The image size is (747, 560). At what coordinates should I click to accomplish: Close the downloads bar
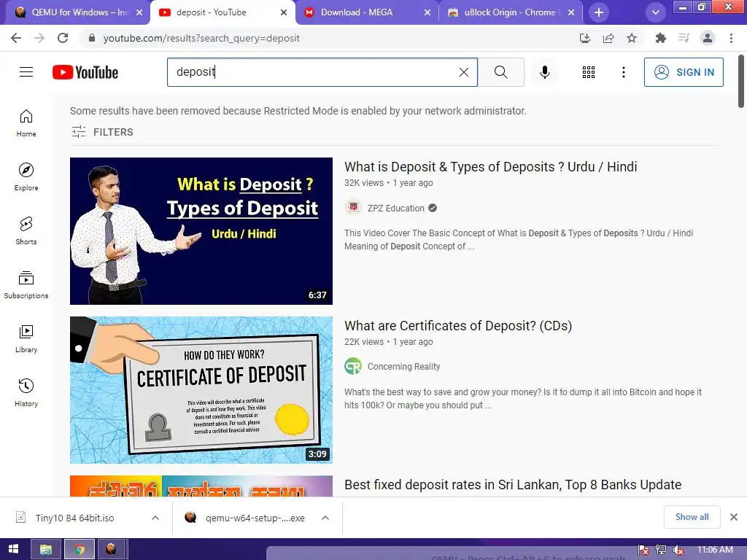[x=734, y=517]
